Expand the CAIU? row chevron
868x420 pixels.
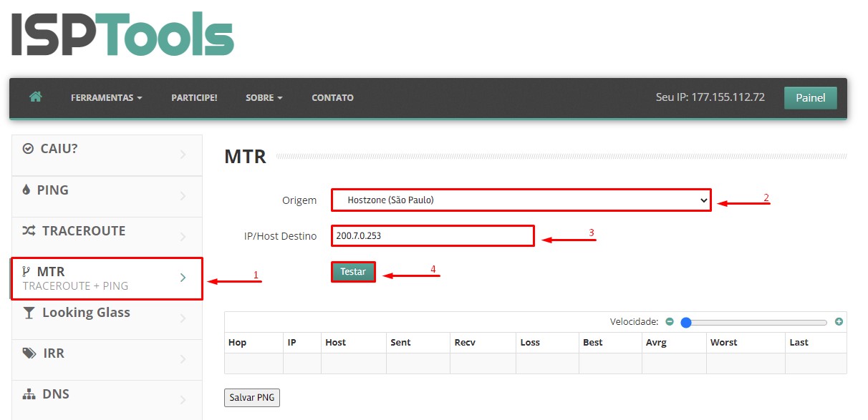[x=183, y=155]
